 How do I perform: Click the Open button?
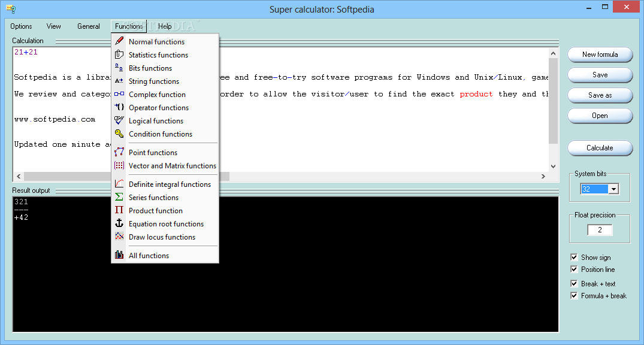pyautogui.click(x=600, y=116)
